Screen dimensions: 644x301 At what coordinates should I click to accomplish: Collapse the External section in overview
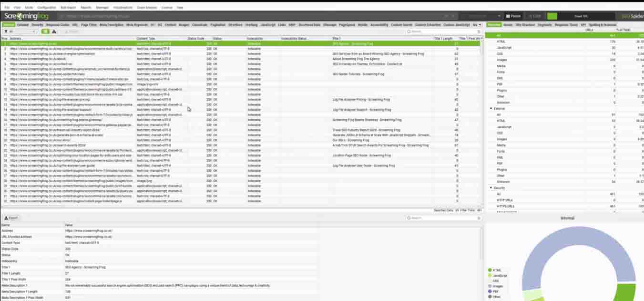pos(491,109)
